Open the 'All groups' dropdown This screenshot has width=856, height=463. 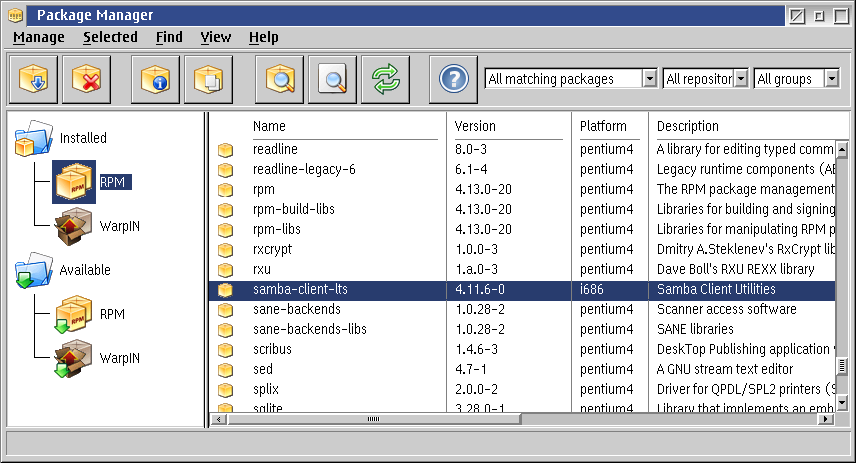point(831,79)
